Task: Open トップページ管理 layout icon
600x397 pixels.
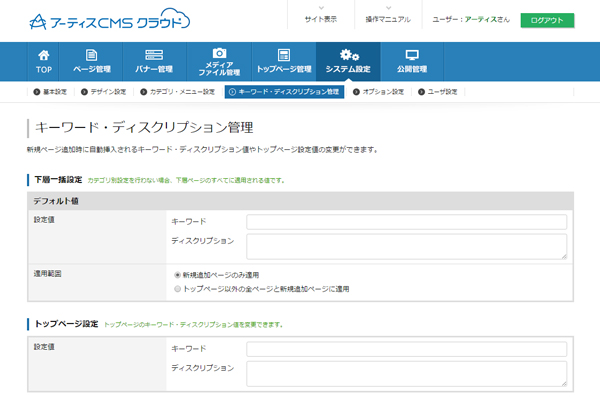Action: click(284, 55)
